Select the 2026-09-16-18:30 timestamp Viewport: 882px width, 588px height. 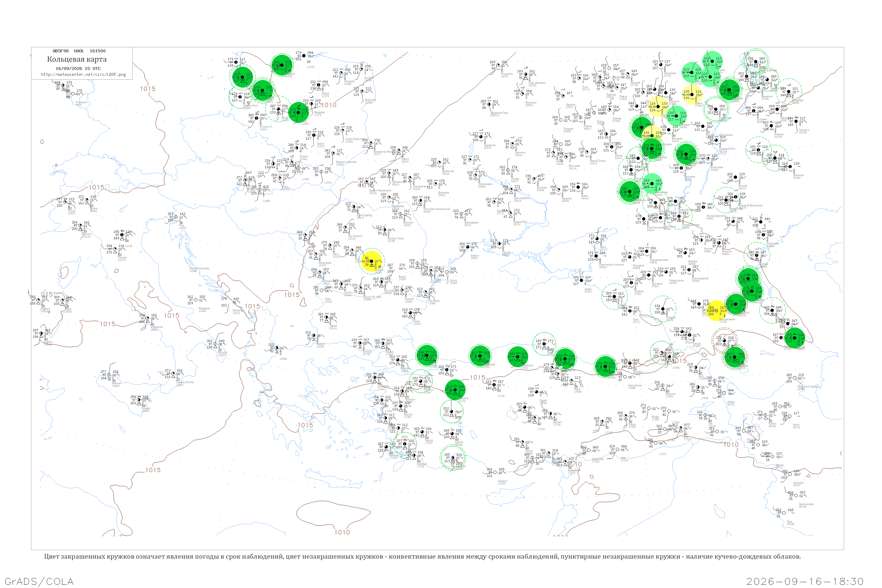[805, 581]
